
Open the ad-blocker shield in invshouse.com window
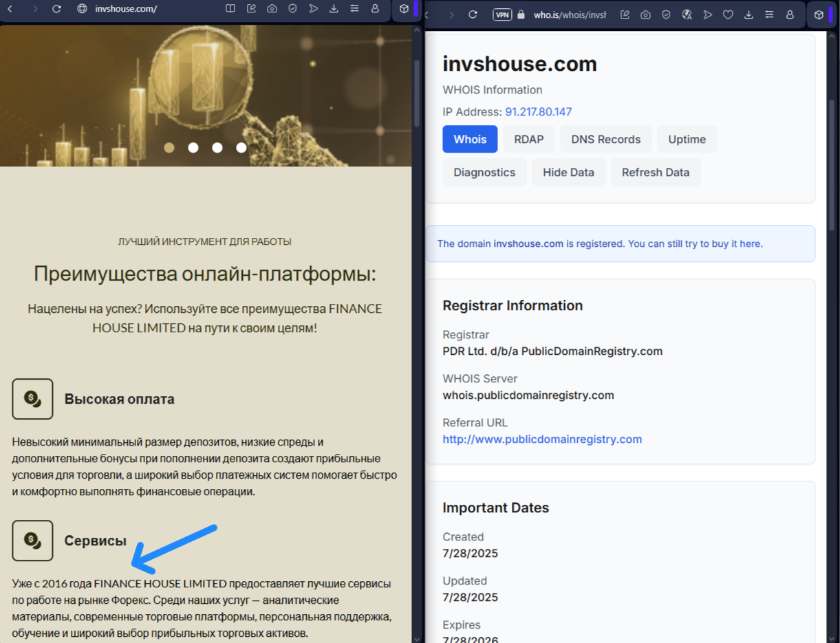[292, 9]
